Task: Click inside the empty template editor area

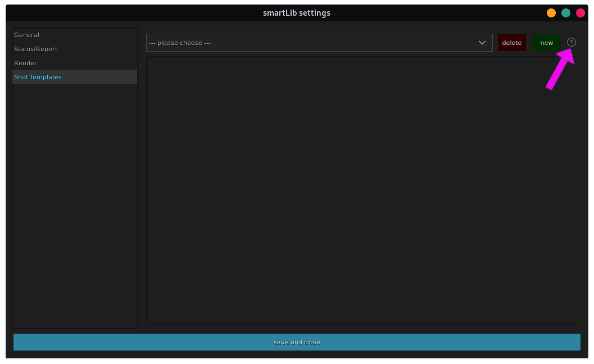Action: (x=361, y=189)
